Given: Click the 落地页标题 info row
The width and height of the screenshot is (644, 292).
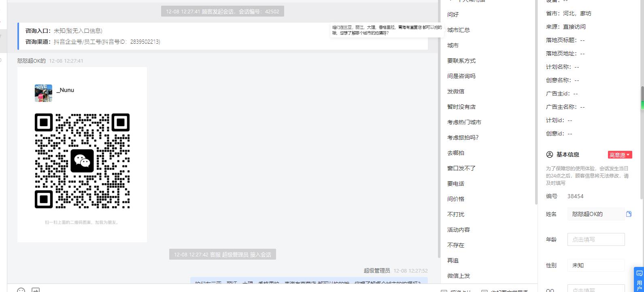Looking at the screenshot, I should click(x=565, y=40).
